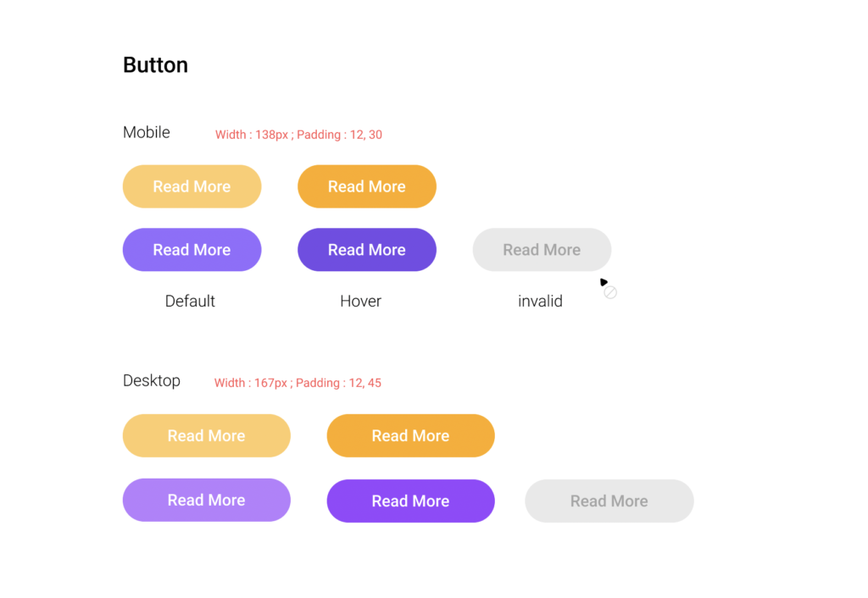Click the dark purple Mobile Read More button
868x598 pixels.
point(366,250)
